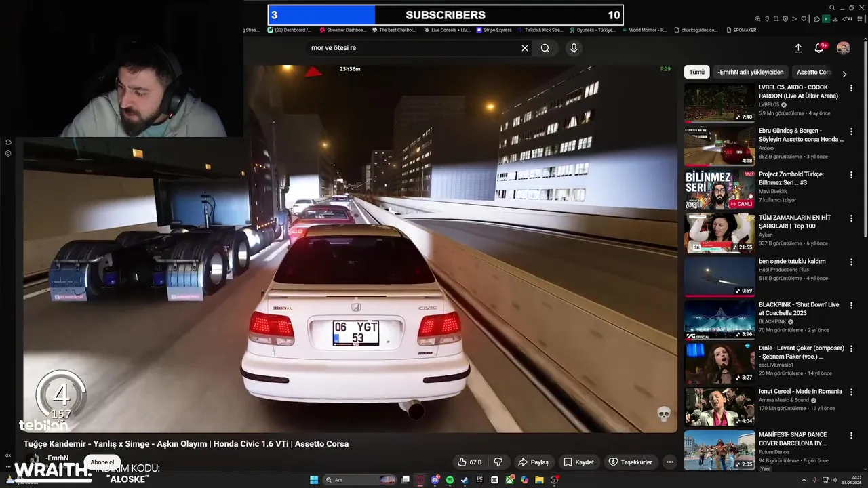Open YouTube notifications bell
The width and height of the screenshot is (868, 488).
click(x=819, y=48)
